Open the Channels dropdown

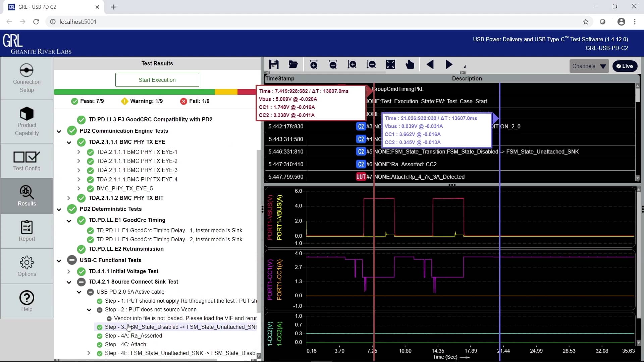click(x=589, y=66)
